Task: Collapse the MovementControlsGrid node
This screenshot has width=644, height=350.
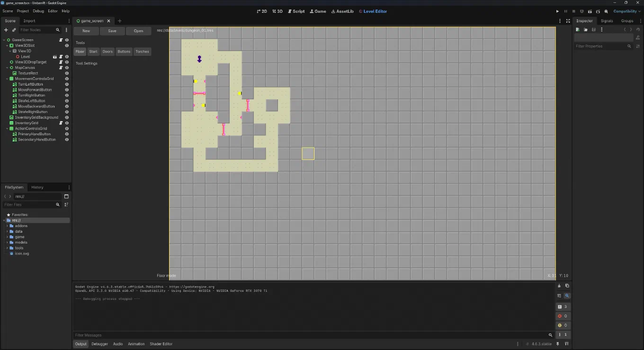Action: tap(7, 79)
